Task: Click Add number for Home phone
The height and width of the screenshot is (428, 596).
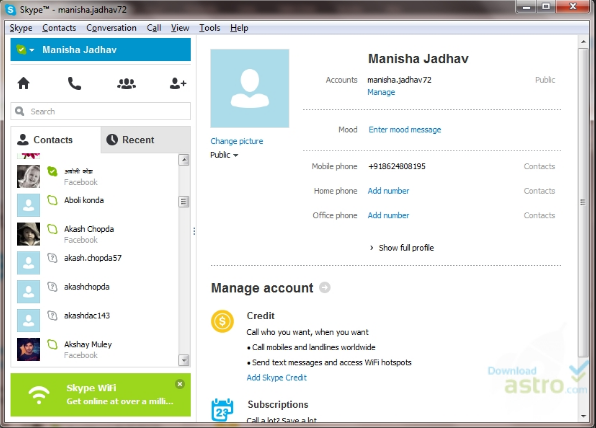Action: click(388, 191)
